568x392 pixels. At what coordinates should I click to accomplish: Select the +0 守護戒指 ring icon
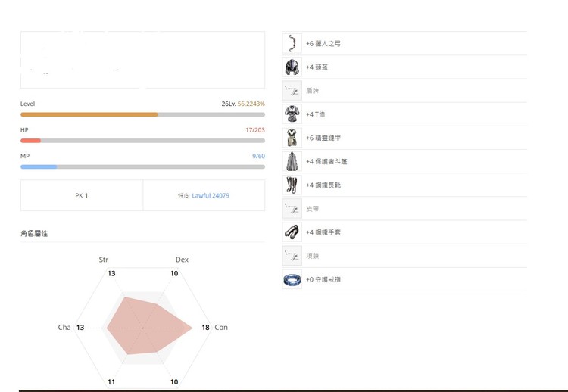[x=292, y=279]
